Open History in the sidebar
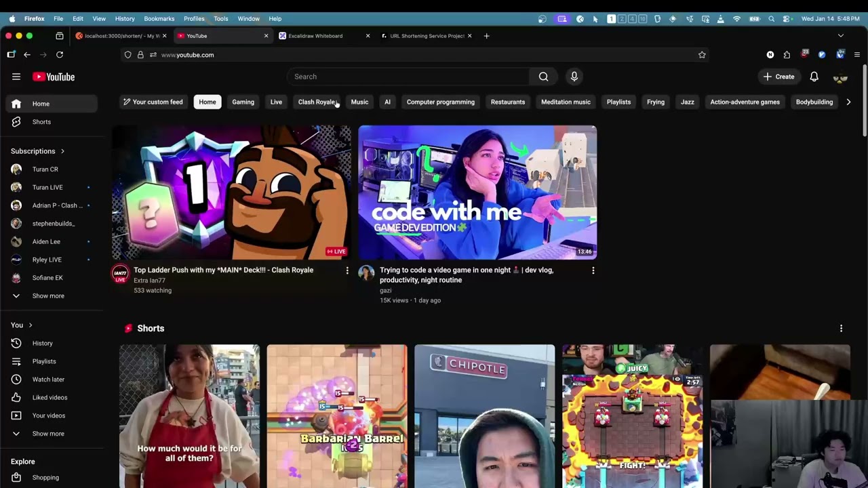Screen dimensions: 868x488 52,344
